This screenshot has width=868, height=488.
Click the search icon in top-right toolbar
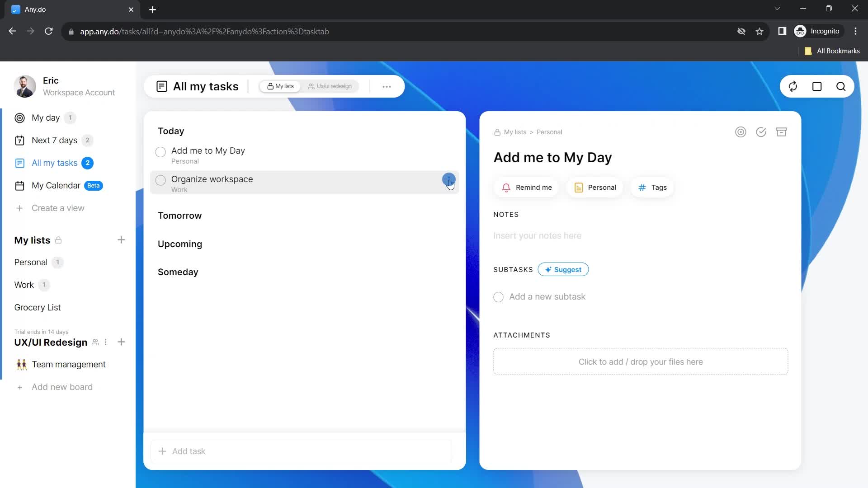point(841,86)
